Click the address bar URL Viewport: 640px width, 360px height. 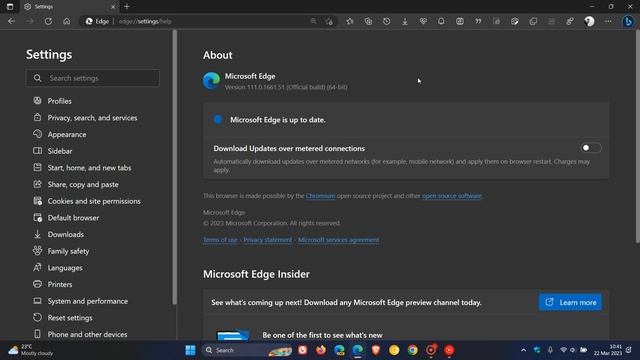click(x=145, y=21)
